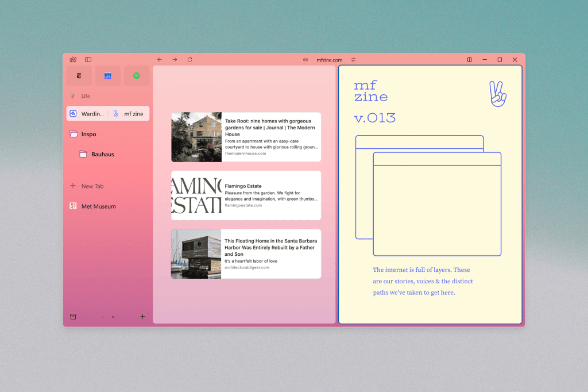The height and width of the screenshot is (392, 588).
Task: Select the mf zine tab
Action: point(129,114)
